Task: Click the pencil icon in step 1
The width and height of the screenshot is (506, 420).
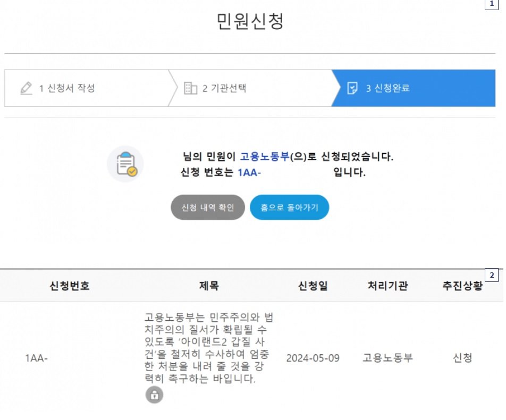Action: 26,88
